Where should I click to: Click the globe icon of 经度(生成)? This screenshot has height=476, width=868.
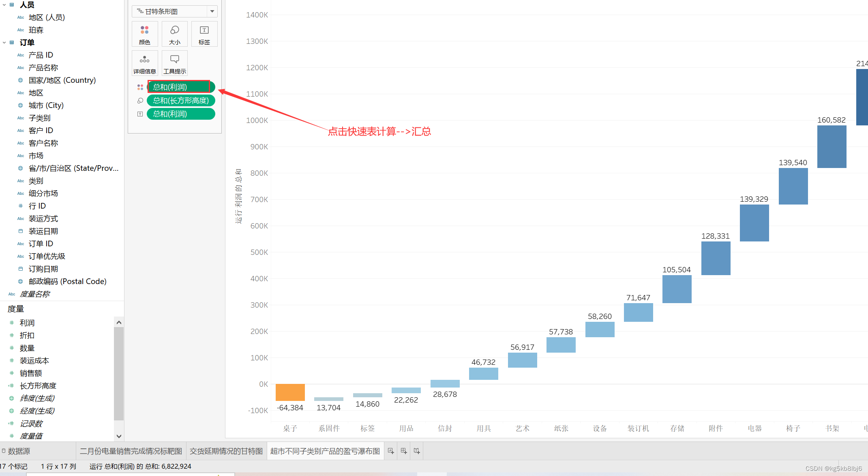12,411
